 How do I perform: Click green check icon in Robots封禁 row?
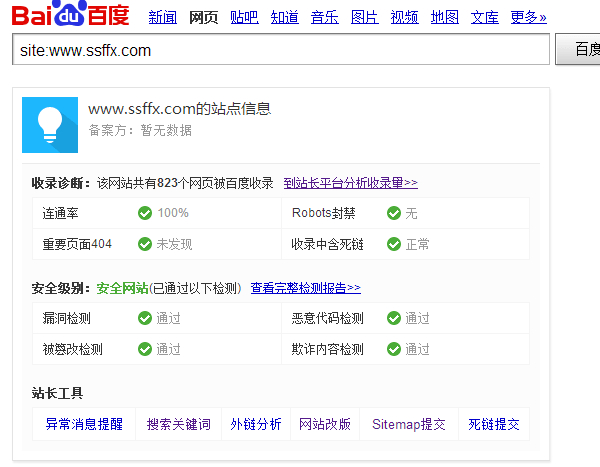click(394, 213)
